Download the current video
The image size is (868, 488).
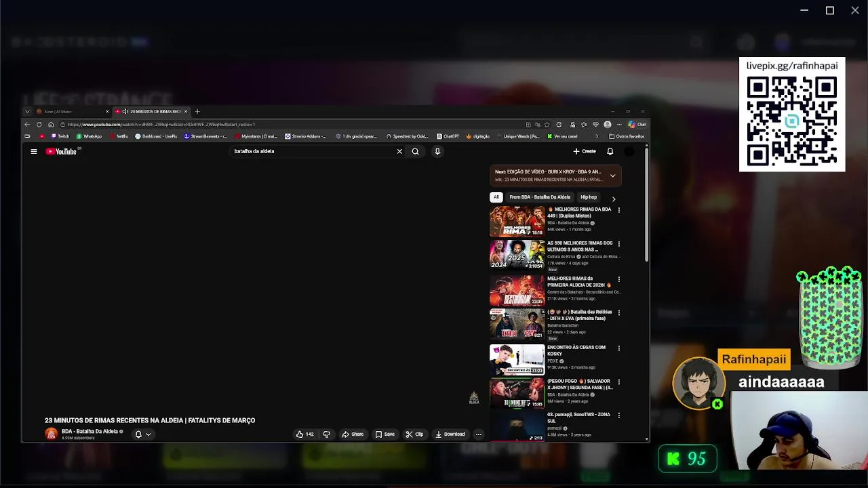click(x=450, y=434)
